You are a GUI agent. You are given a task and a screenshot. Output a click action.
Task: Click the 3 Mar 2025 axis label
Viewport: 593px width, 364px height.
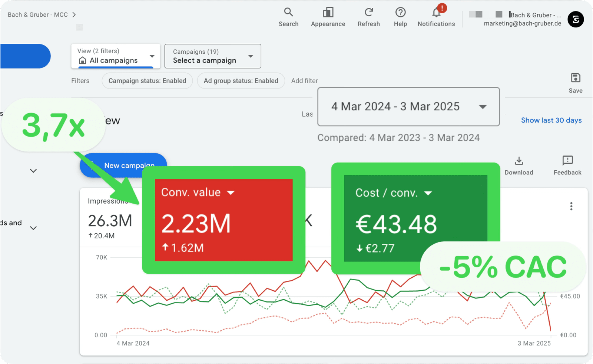tap(534, 343)
